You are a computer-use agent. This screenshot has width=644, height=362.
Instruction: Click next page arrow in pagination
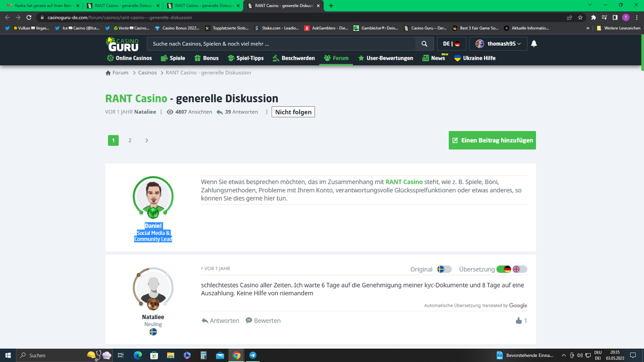pos(147,140)
